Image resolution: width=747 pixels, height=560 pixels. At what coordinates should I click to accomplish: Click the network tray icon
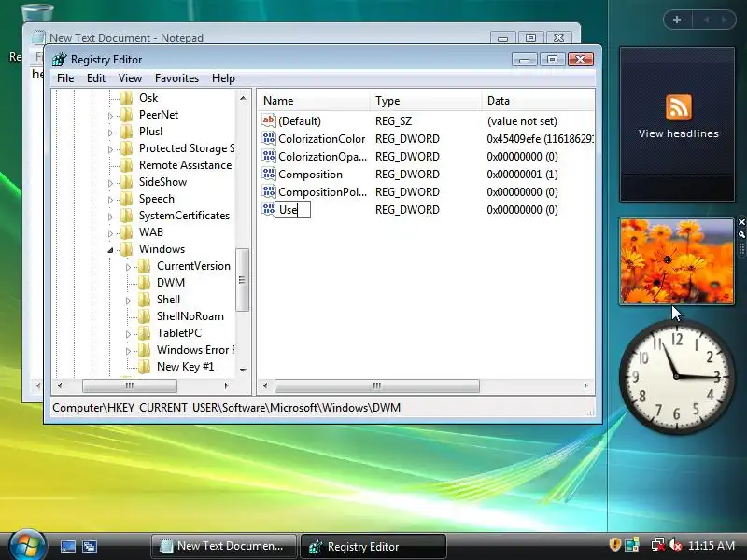click(x=658, y=544)
